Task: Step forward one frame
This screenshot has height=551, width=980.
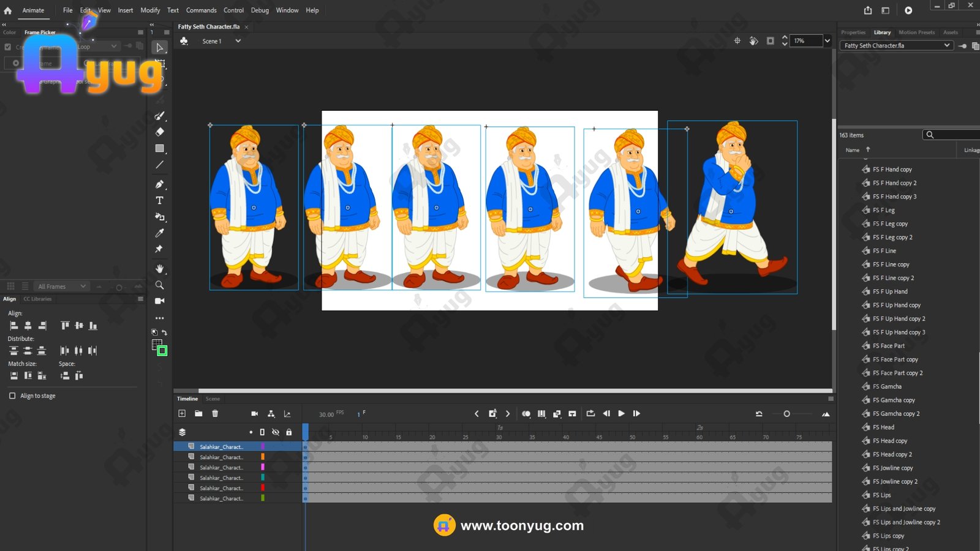Action: click(636, 414)
